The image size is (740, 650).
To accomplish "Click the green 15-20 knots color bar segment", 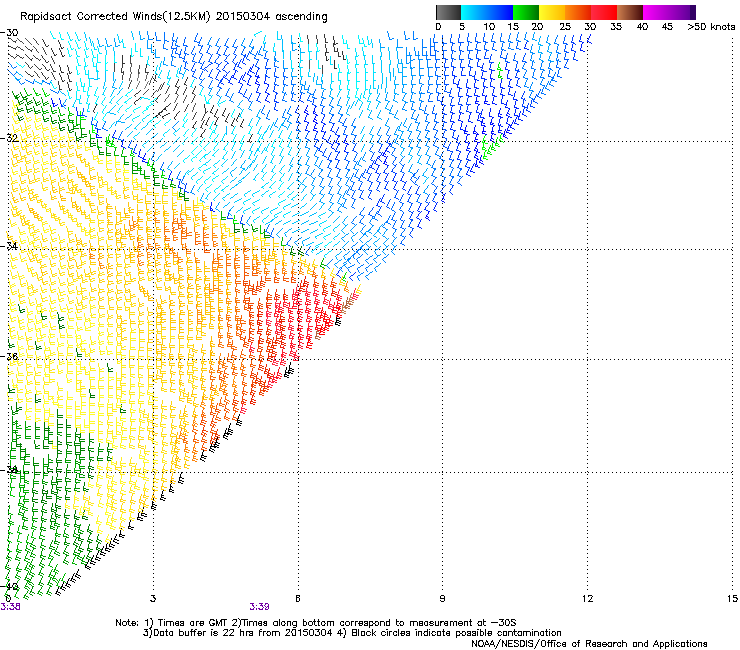I will (x=526, y=12).
